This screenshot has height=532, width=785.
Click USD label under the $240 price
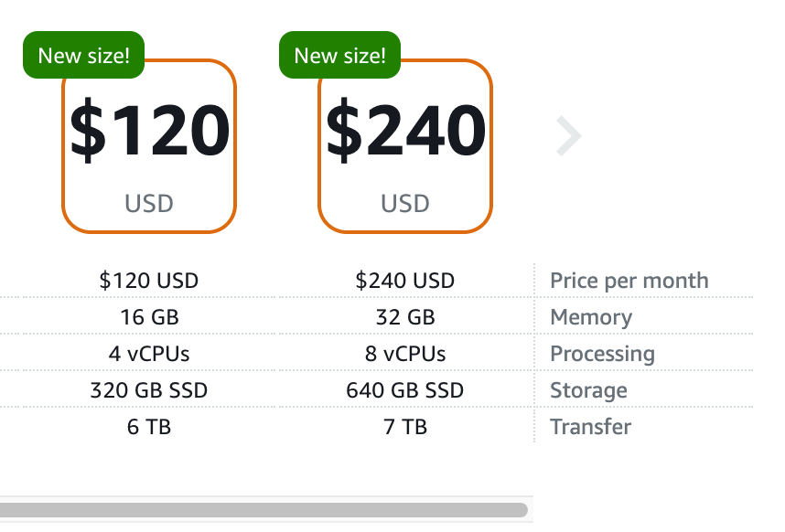pos(405,203)
